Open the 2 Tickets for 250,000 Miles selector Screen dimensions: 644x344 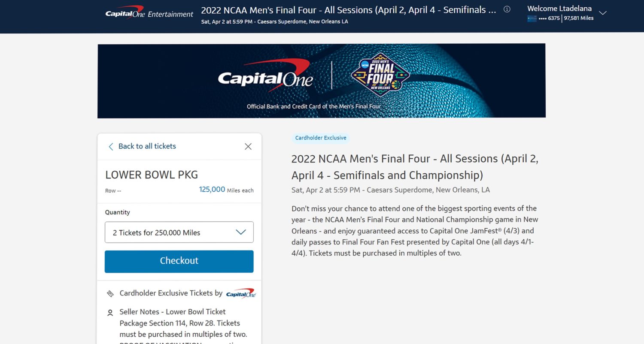[179, 232]
